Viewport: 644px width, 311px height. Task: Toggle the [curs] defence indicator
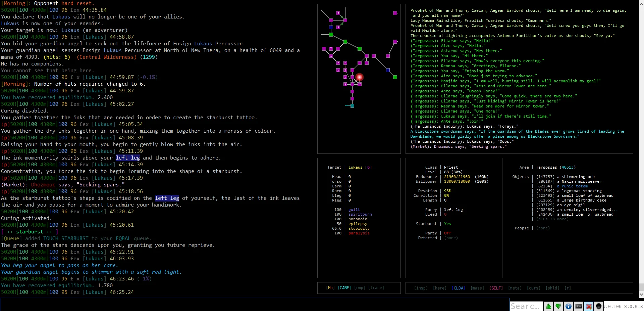(x=534, y=288)
